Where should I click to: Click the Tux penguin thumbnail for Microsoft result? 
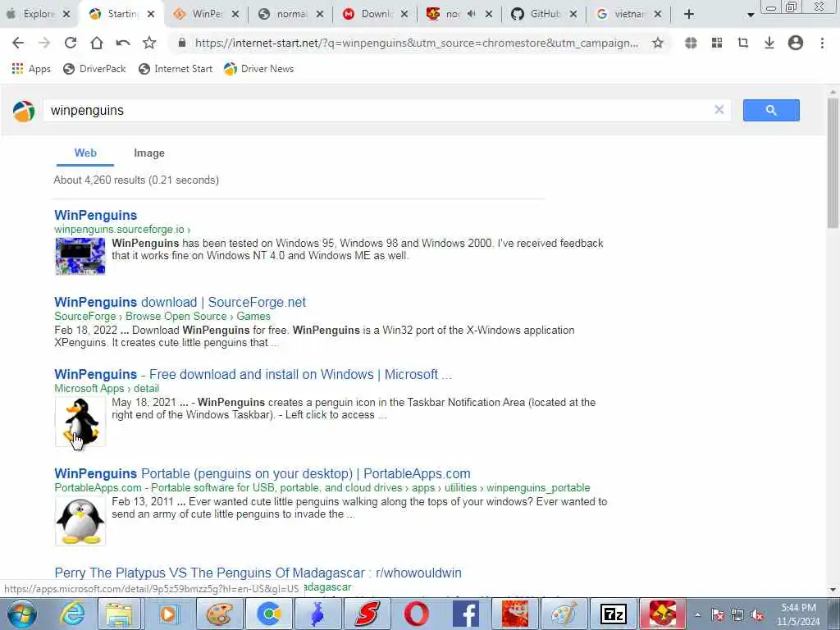tap(80, 422)
